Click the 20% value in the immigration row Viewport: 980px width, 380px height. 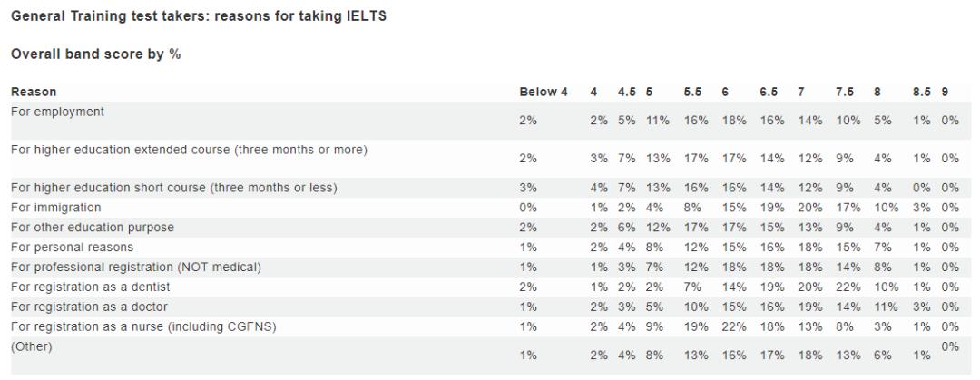[808, 208]
